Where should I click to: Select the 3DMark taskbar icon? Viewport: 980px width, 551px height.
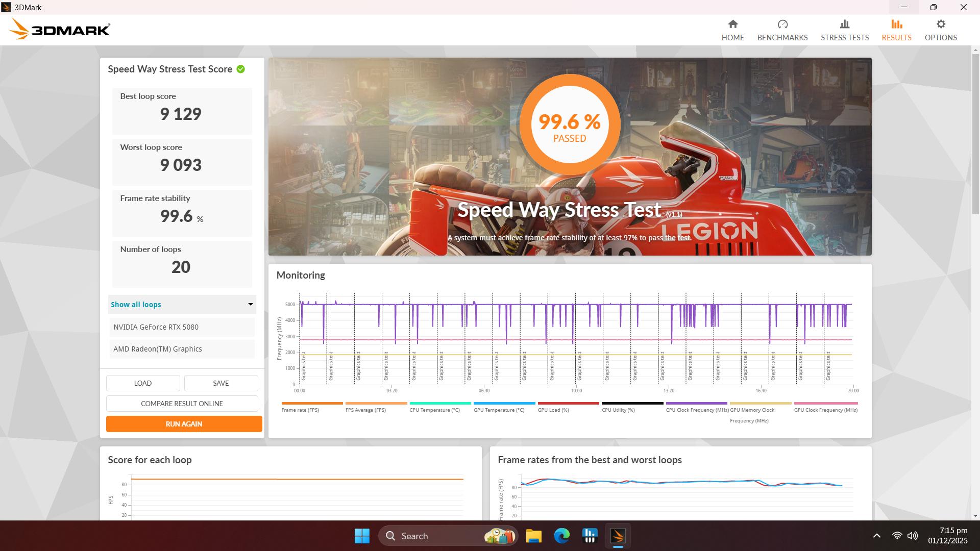(618, 536)
